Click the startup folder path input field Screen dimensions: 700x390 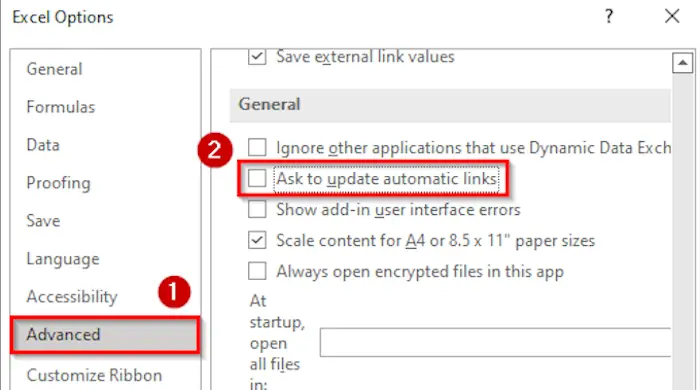pyautogui.click(x=495, y=342)
